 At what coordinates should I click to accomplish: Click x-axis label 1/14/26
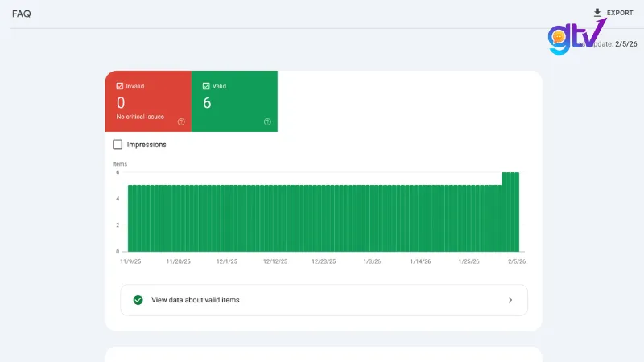pyautogui.click(x=420, y=261)
